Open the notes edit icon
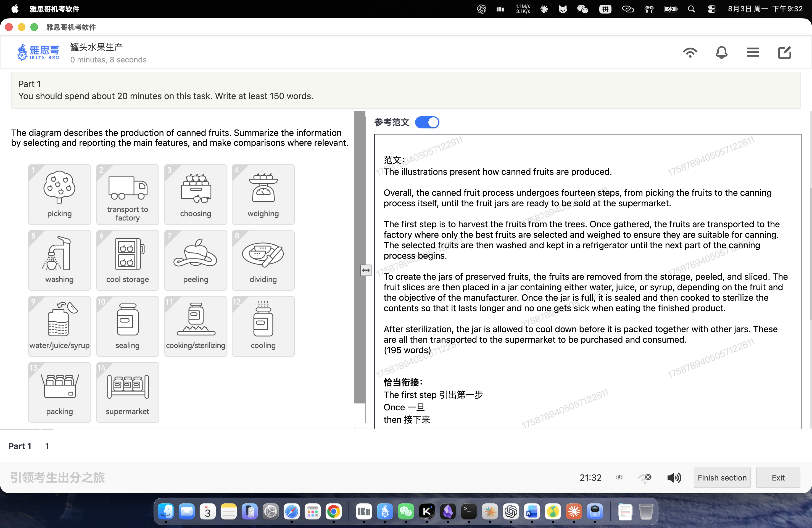The height and width of the screenshot is (528, 812). 784,52
